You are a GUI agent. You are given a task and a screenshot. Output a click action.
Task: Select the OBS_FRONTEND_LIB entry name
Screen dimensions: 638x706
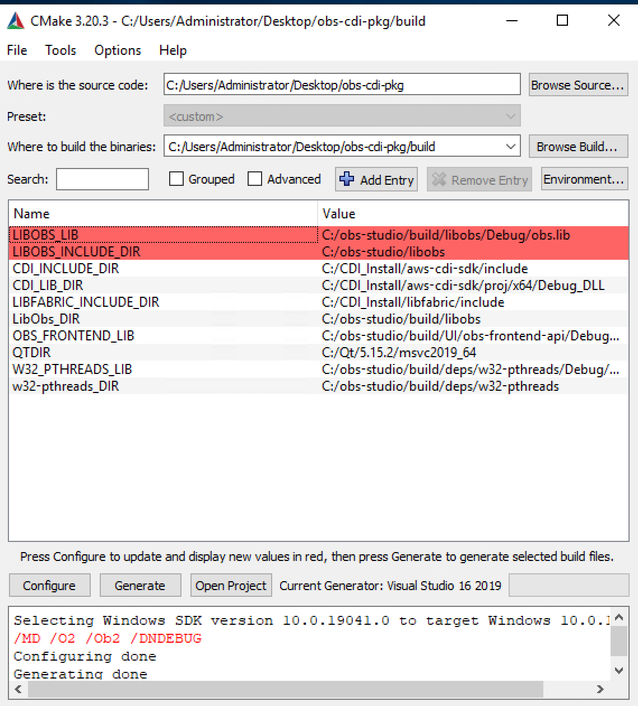[x=73, y=336]
